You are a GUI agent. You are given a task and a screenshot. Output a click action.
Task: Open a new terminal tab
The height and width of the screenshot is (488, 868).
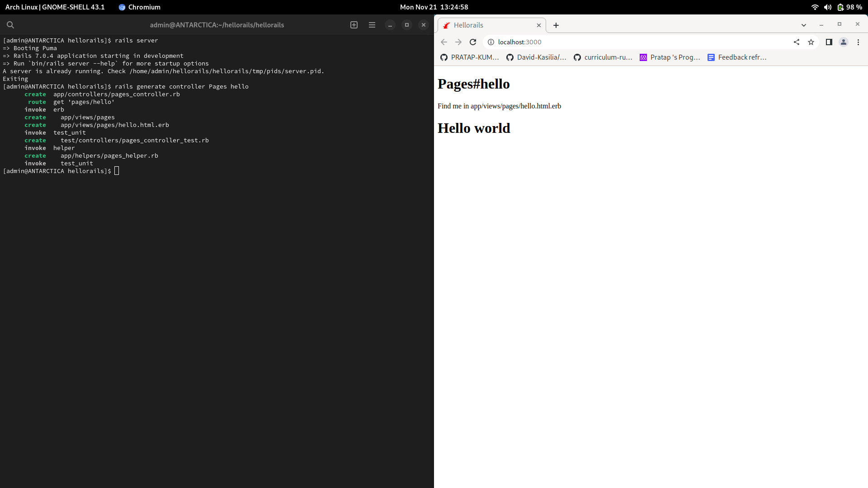[354, 25]
